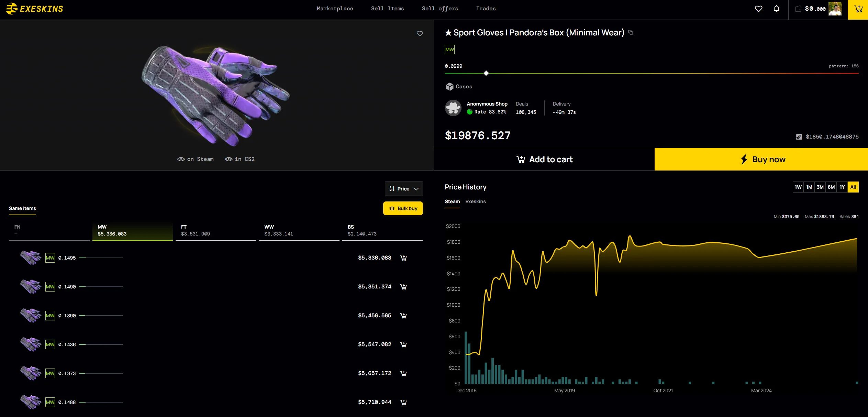The width and height of the screenshot is (868, 417).
Task: Open the $5,336.083 listing glove thumbnail
Action: (x=31, y=258)
